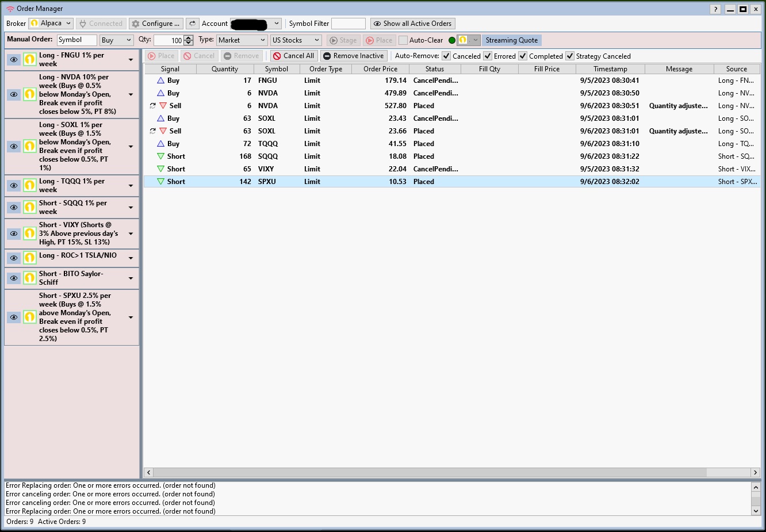Screen dimensions: 766x532
Task: Disable the Strategy Canceled checkbox
Action: point(570,56)
